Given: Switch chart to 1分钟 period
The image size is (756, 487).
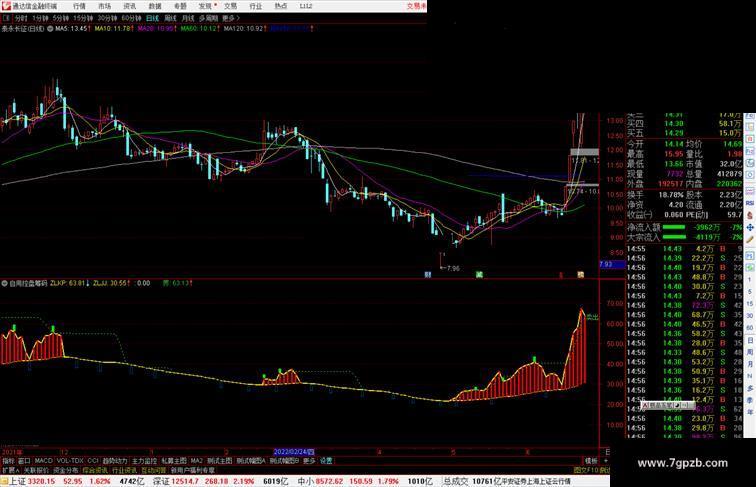Looking at the screenshot, I should click(x=40, y=18).
